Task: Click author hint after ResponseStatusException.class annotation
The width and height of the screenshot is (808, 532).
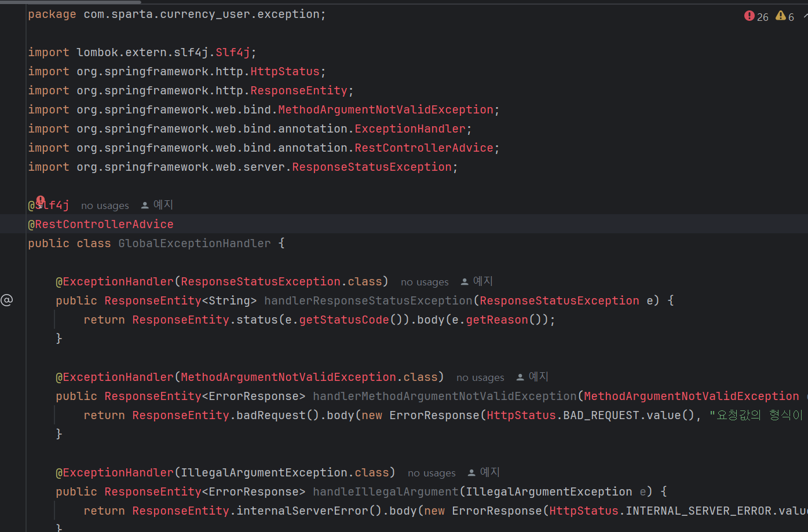Action: tap(477, 281)
